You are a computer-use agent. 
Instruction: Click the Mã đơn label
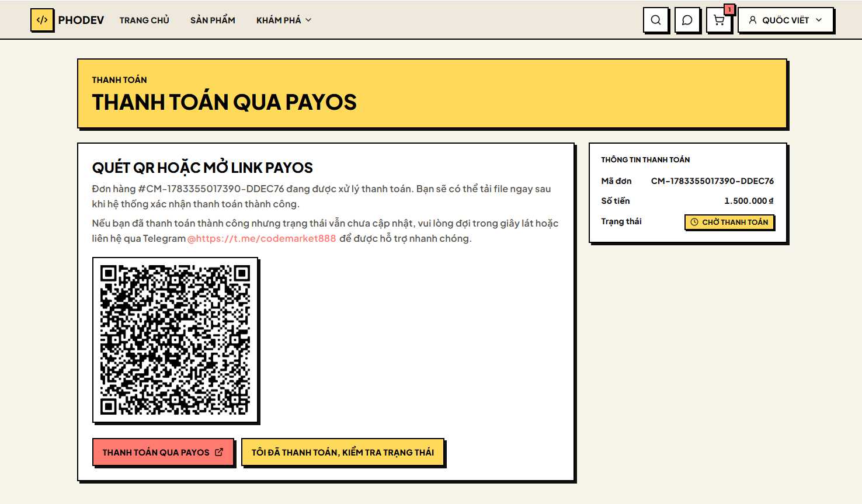point(616,181)
